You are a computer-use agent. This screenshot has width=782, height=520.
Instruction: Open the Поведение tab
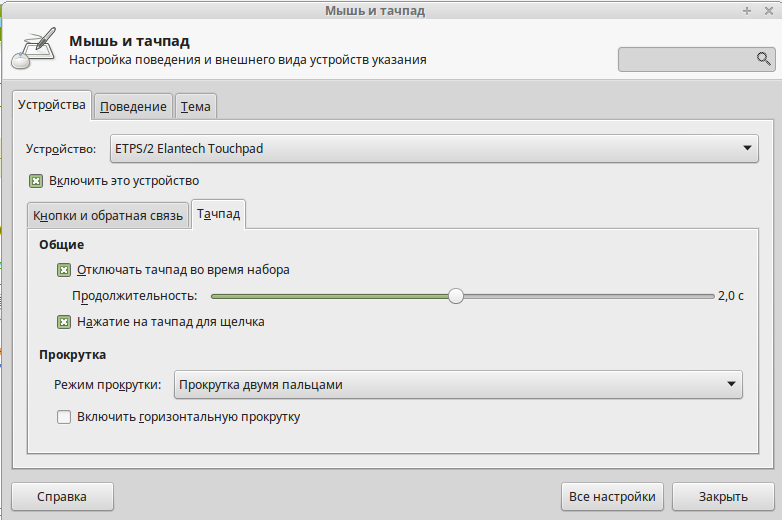133,106
